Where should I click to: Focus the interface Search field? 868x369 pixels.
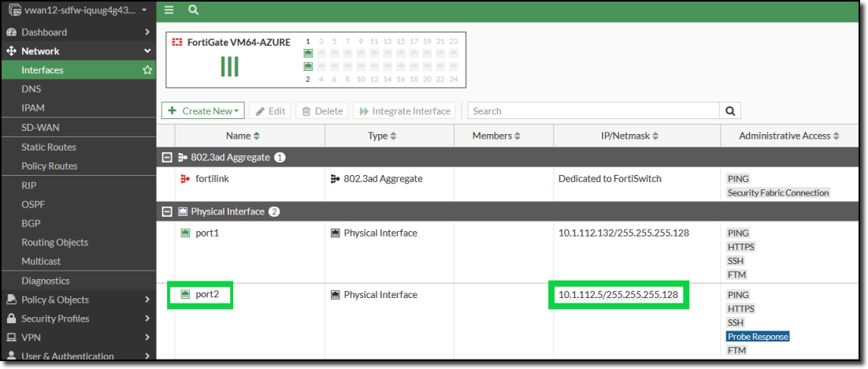click(x=593, y=111)
